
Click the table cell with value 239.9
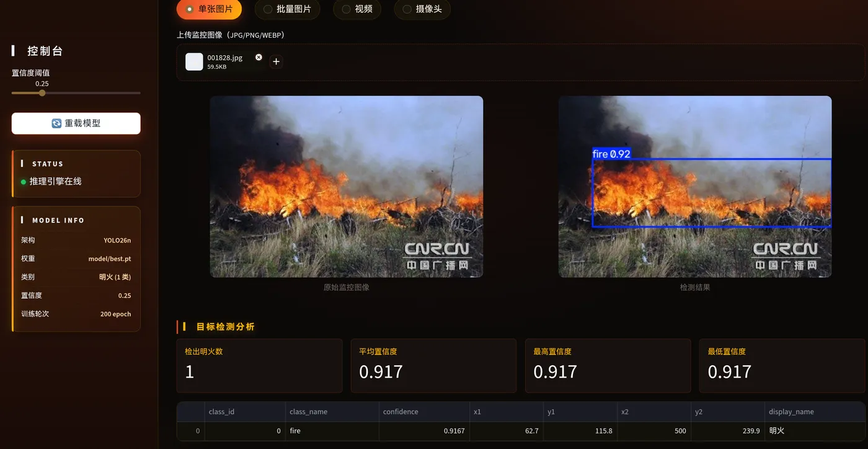[727, 431]
